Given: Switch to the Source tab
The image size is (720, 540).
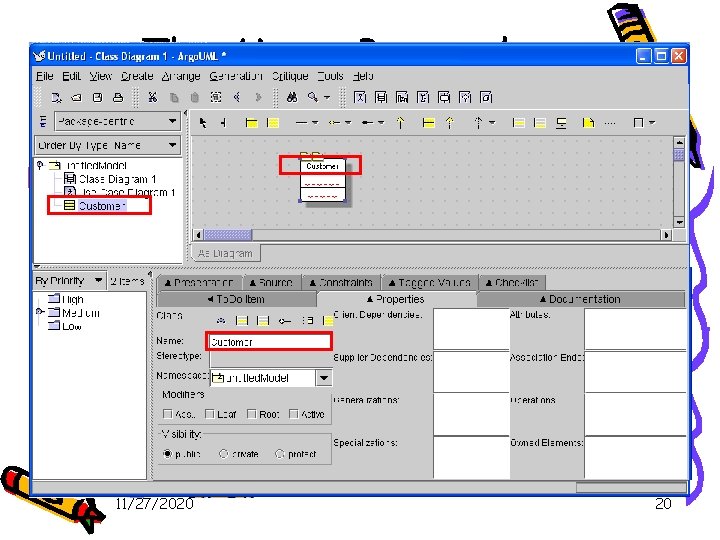Looking at the screenshot, I should click(271, 282).
